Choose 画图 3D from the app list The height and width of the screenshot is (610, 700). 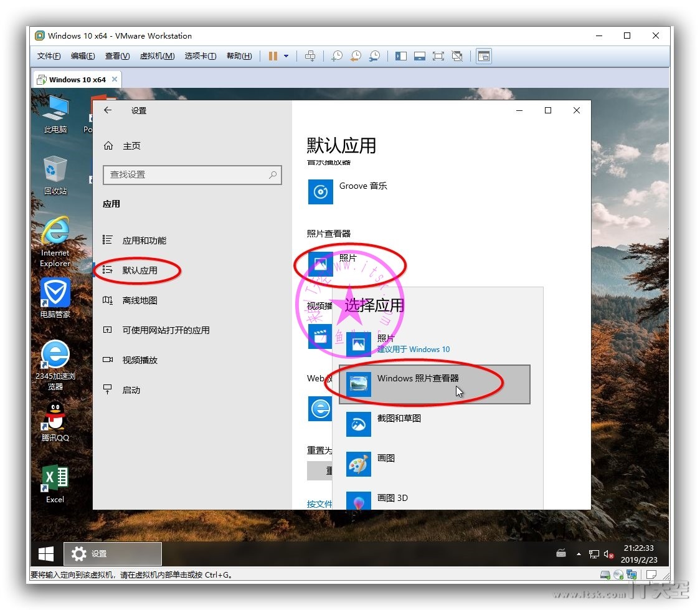(x=434, y=499)
